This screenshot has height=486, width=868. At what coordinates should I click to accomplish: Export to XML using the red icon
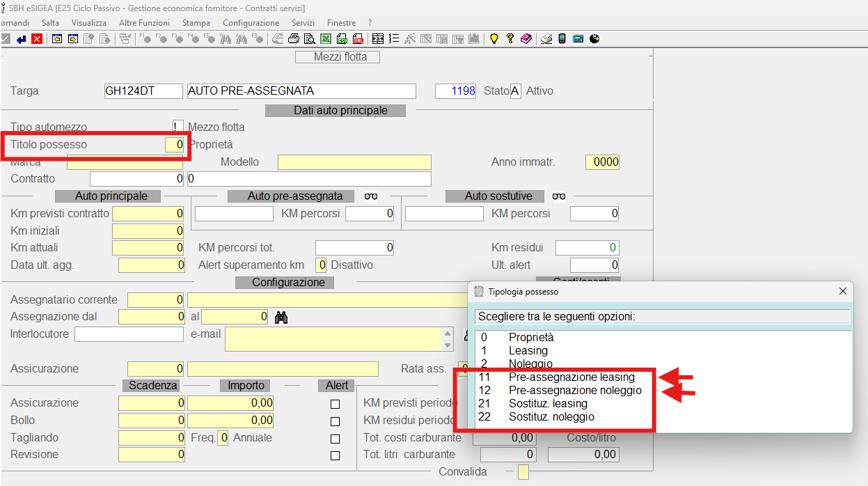pyautogui.click(x=358, y=39)
